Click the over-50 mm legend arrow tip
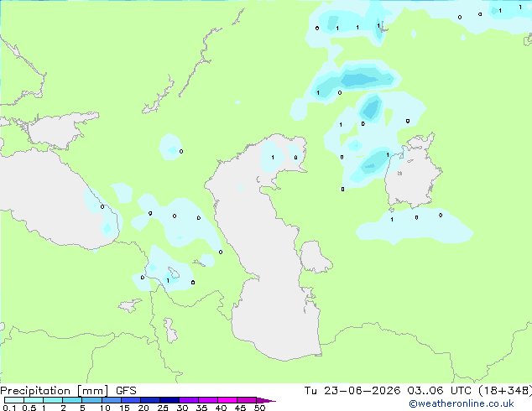 (x=266, y=400)
